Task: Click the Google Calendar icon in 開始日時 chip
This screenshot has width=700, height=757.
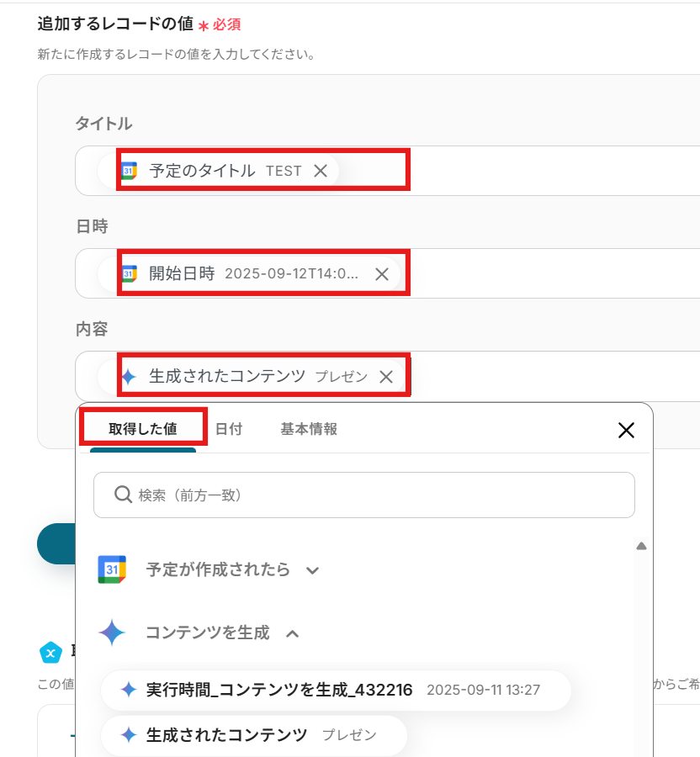Action: (x=129, y=273)
